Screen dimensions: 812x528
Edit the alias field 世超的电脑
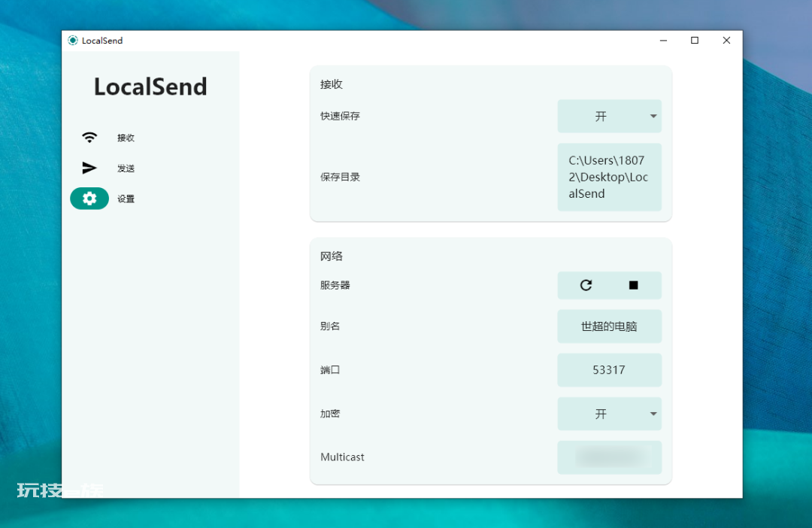[610, 326]
